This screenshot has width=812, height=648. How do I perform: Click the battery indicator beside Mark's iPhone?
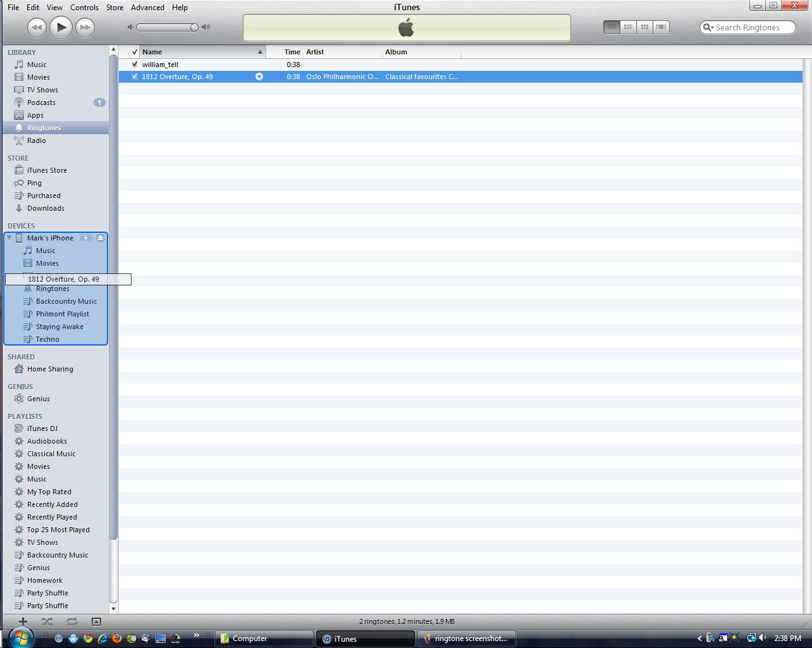click(x=86, y=238)
